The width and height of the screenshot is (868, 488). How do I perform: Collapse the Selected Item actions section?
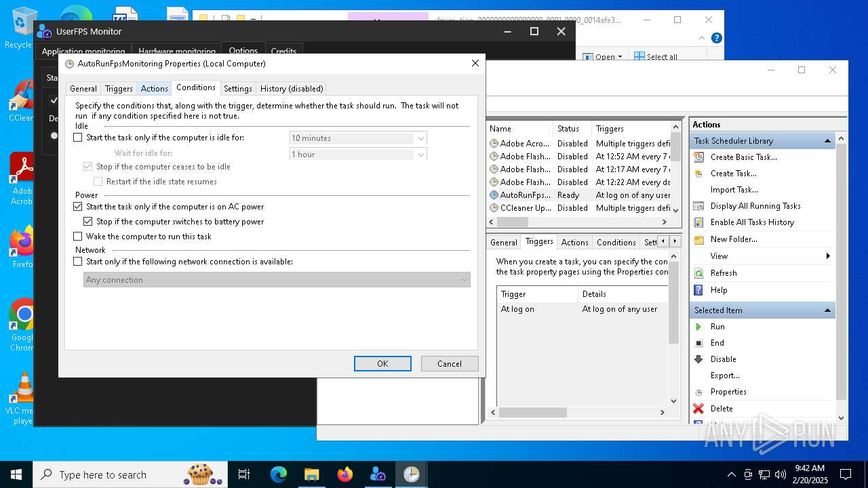(x=827, y=310)
